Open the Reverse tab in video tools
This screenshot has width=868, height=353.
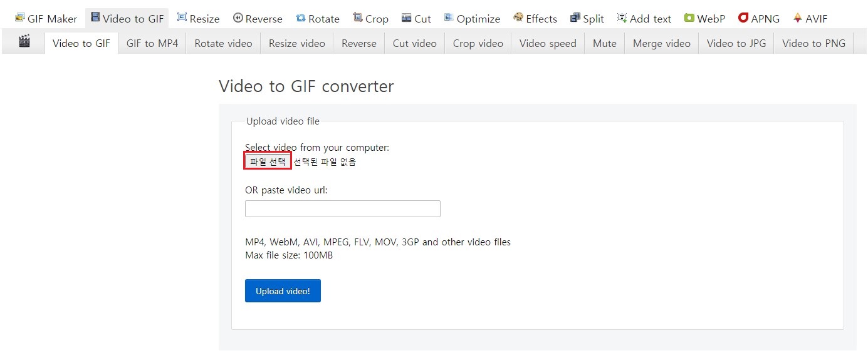click(359, 43)
